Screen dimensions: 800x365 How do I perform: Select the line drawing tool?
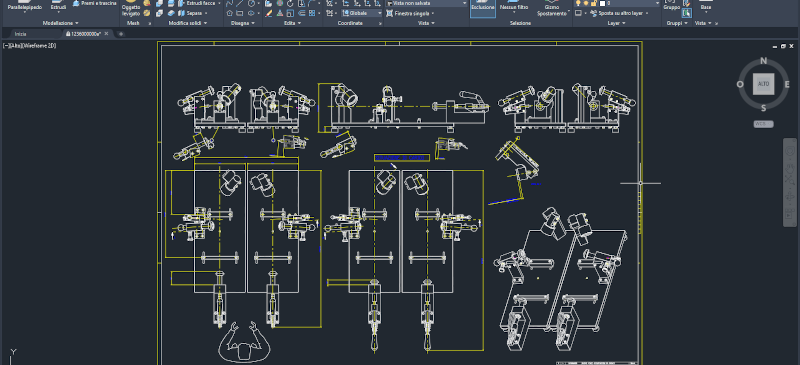click(240, 3)
